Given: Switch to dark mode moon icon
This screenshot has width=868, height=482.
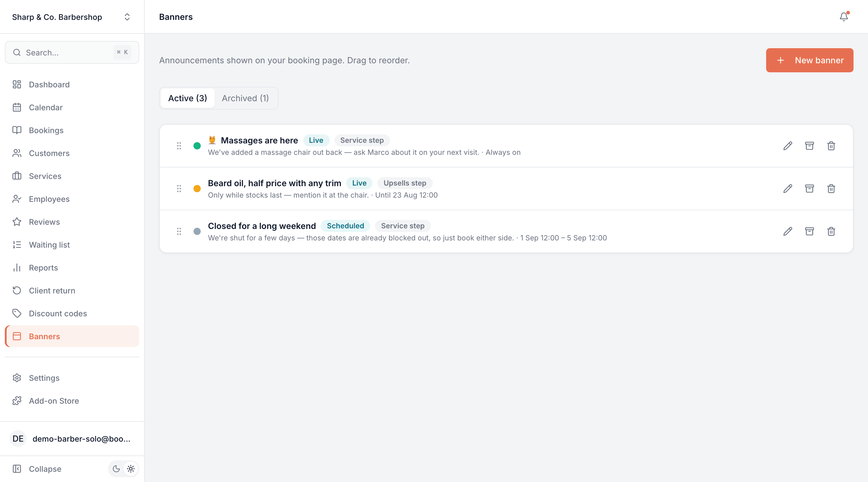Looking at the screenshot, I should pos(116,468).
